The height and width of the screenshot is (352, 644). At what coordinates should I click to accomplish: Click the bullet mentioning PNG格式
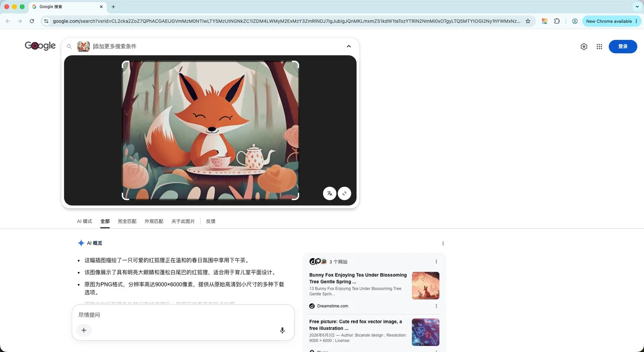pyautogui.click(x=184, y=288)
